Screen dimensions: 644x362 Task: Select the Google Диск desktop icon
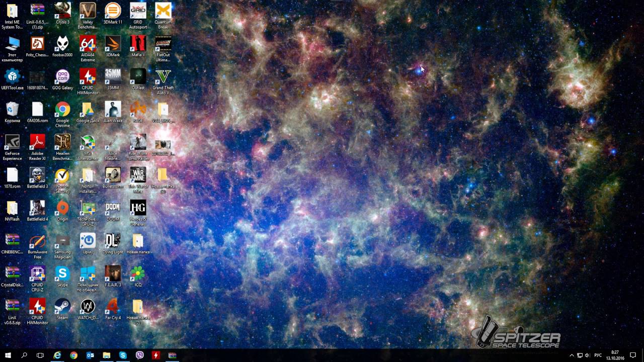pos(88,113)
